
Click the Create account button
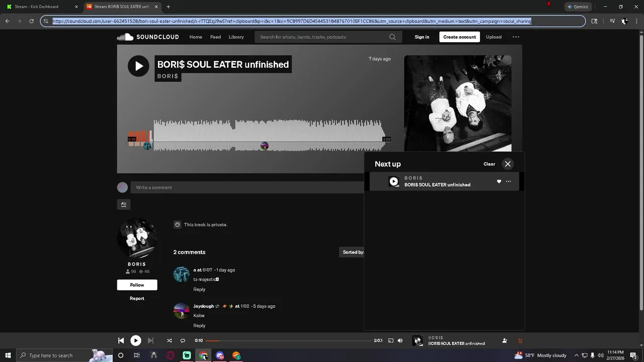459,37
